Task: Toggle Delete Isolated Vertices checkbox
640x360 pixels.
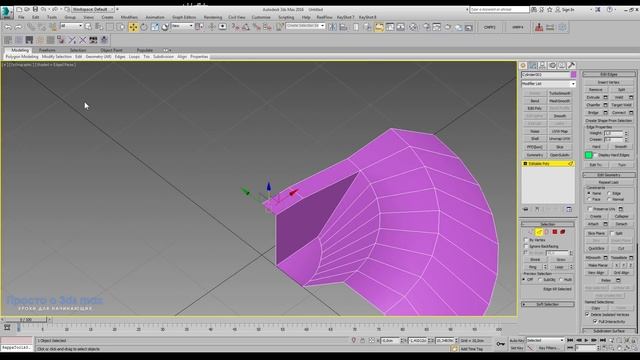Action: tap(587, 315)
